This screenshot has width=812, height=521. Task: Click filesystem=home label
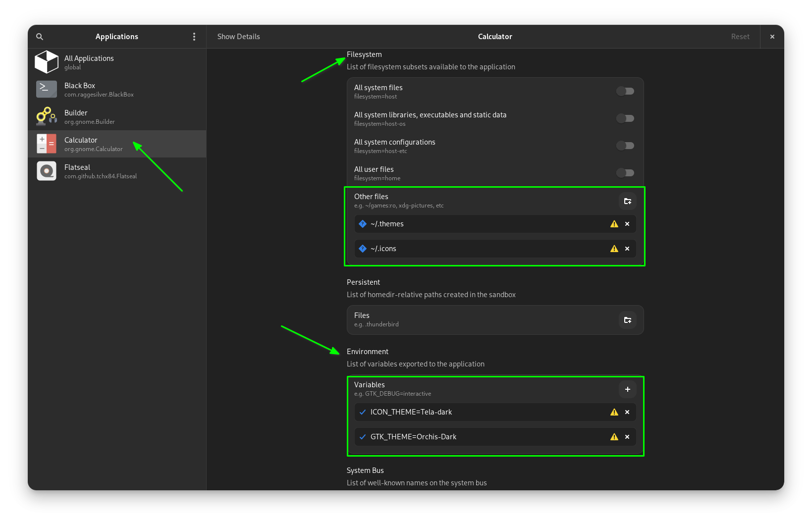(377, 178)
